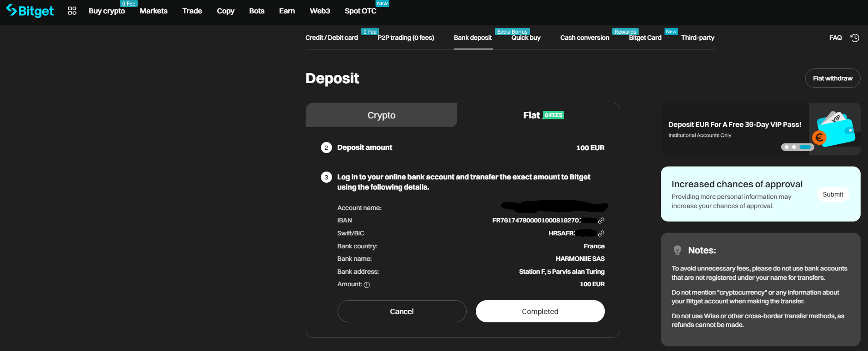Viewport: 868px width, 351px height.
Task: Switch to Cash conversion tab
Action: pos(585,37)
